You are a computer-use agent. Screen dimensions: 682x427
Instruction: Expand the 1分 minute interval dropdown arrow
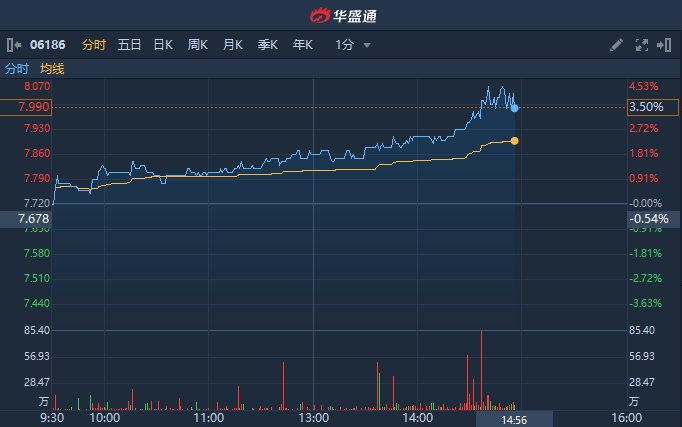pos(367,45)
